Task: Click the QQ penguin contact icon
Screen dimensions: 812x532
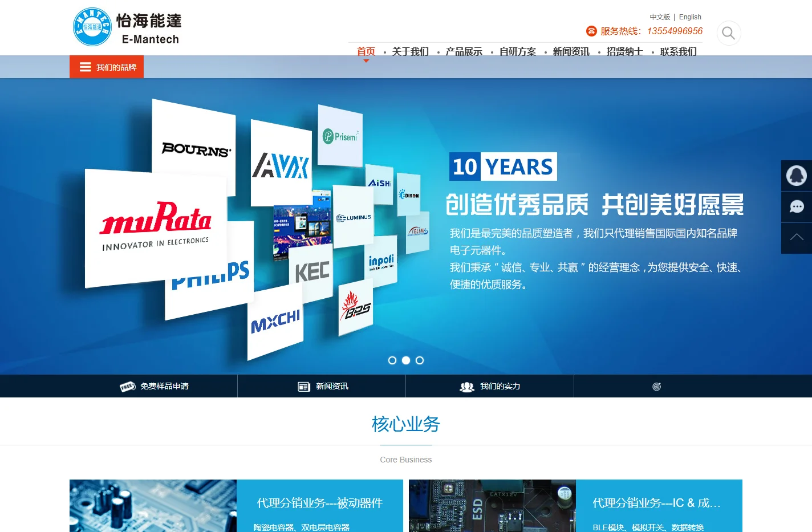Action: [797, 176]
